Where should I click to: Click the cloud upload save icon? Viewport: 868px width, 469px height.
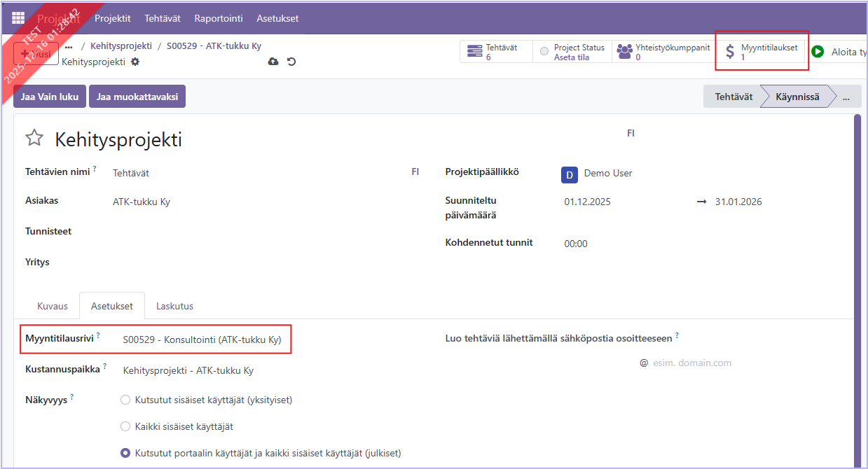point(273,62)
